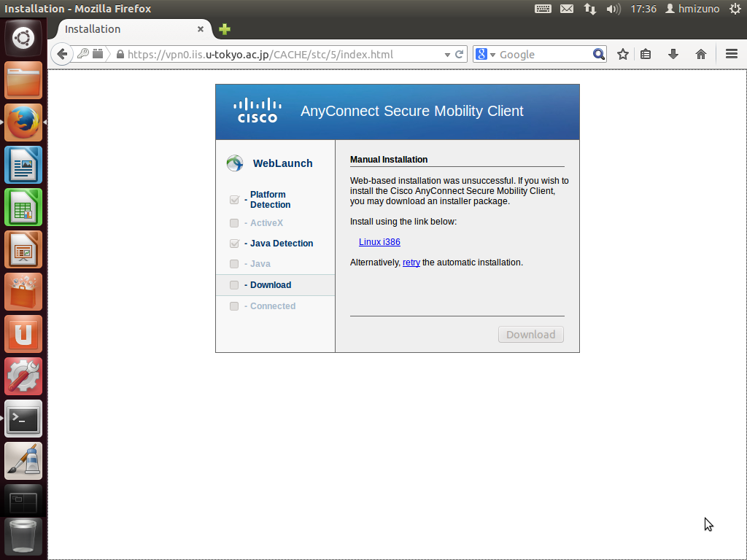Image resolution: width=747 pixels, height=560 pixels.
Task: Expand the address bar history dropdown
Action: pyautogui.click(x=447, y=55)
